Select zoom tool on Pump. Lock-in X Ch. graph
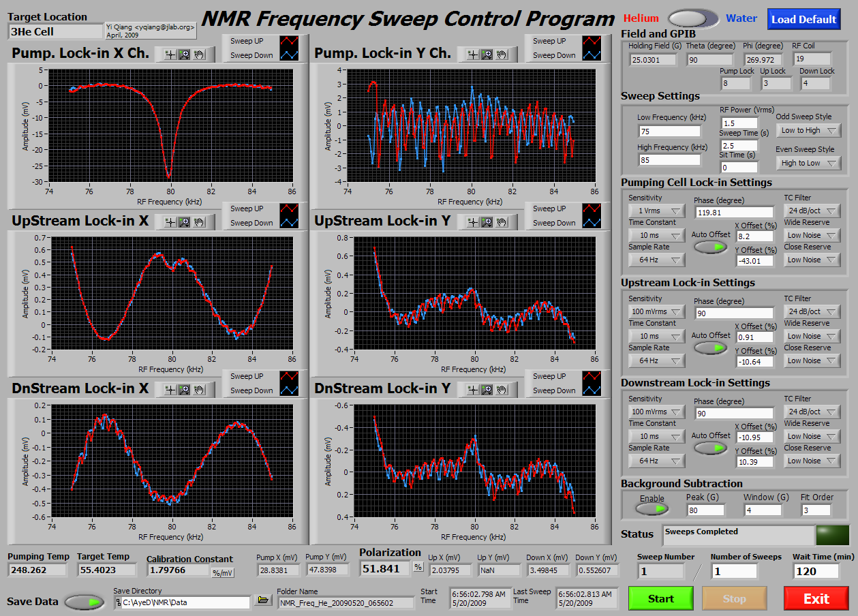 [184, 54]
